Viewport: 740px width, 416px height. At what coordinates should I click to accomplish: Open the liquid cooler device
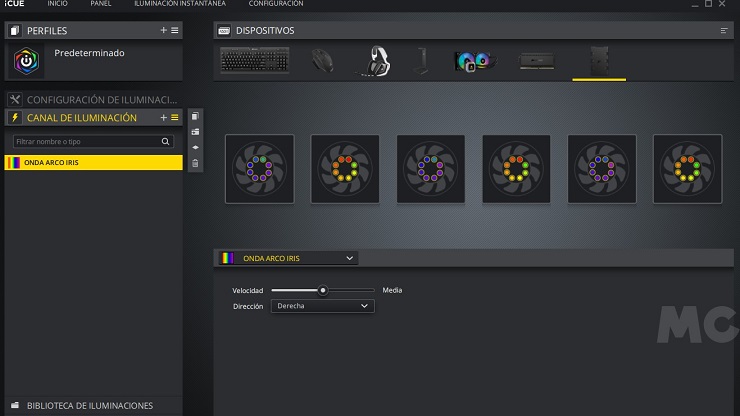click(x=475, y=61)
